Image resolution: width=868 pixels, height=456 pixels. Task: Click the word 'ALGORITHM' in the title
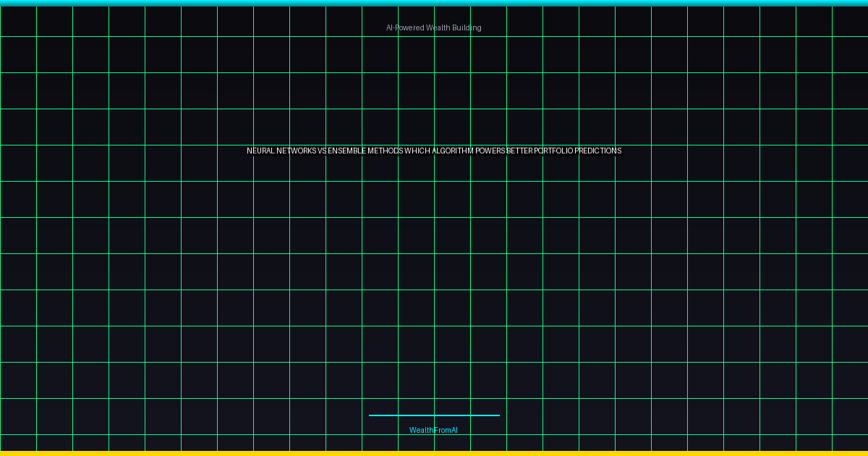(x=453, y=151)
